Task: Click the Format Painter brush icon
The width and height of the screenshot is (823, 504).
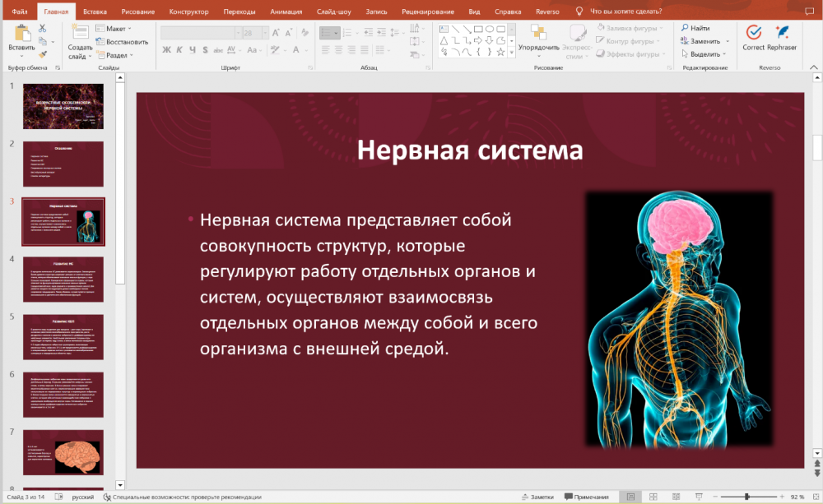Action: [x=42, y=54]
